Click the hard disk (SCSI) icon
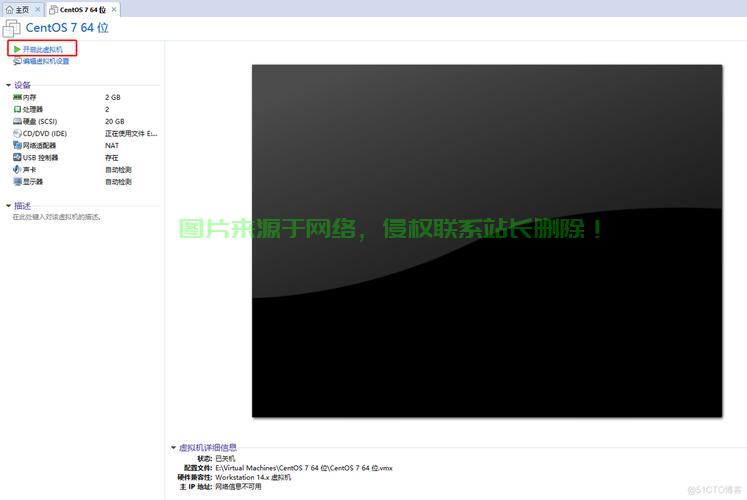The height and width of the screenshot is (500, 747). coord(17,121)
